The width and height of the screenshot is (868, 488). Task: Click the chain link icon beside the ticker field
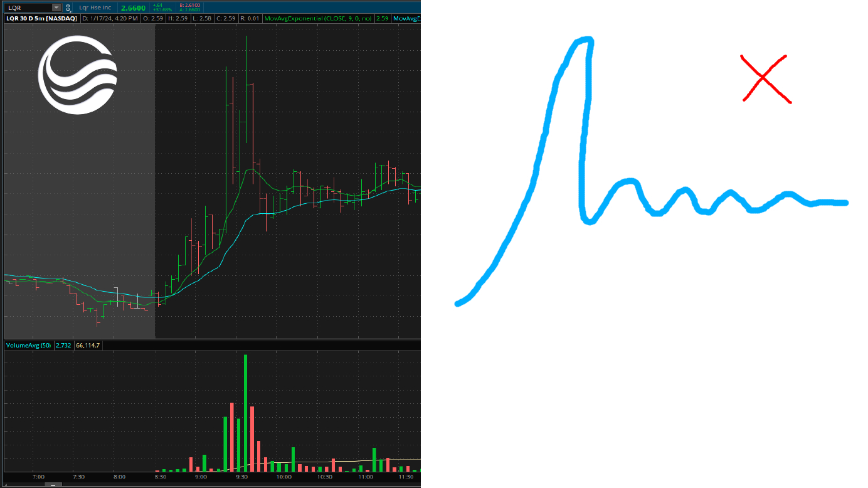(68, 7)
